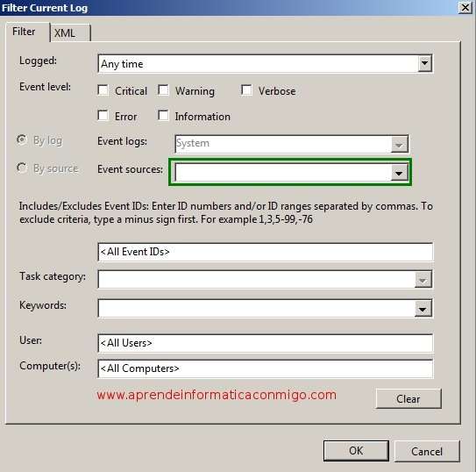
Task: Select the By log radio button
Action: click(x=22, y=140)
